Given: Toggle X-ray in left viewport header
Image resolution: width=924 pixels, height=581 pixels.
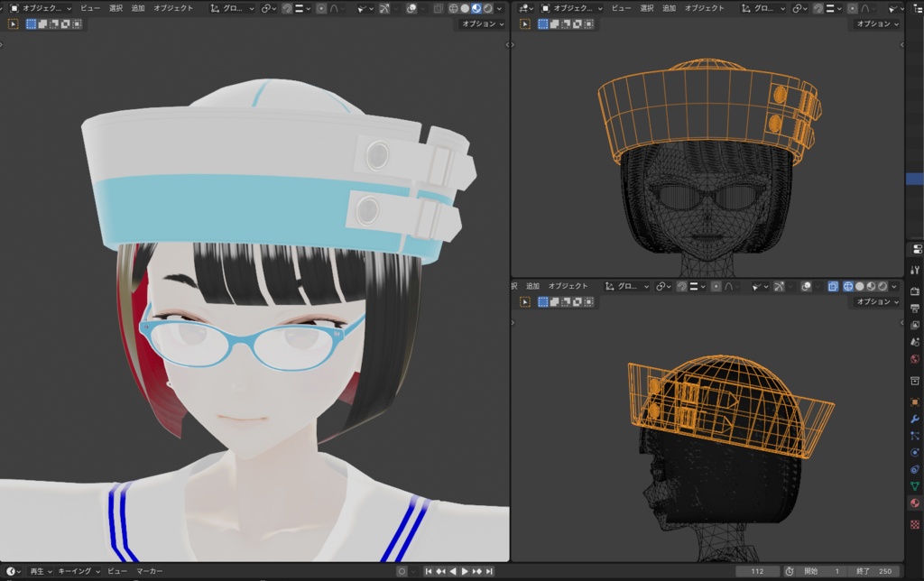Looking at the screenshot, I should coord(438,8).
